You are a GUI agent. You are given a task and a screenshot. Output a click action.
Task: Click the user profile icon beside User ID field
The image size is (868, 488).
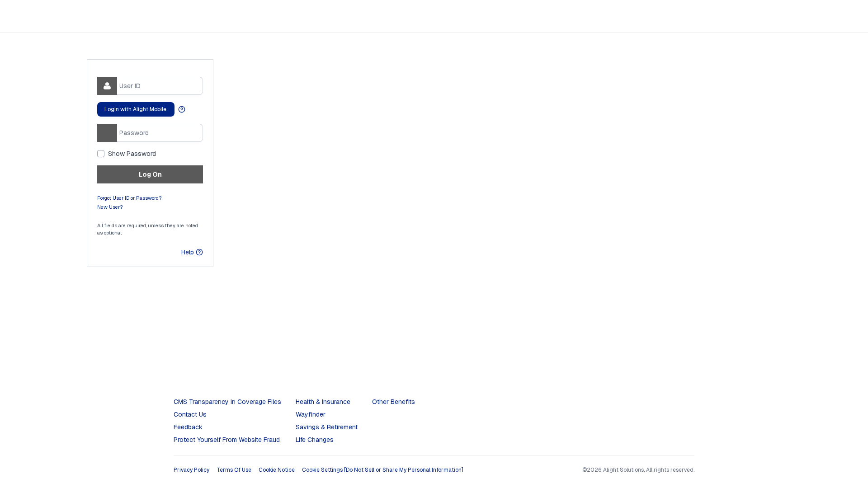pyautogui.click(x=107, y=86)
